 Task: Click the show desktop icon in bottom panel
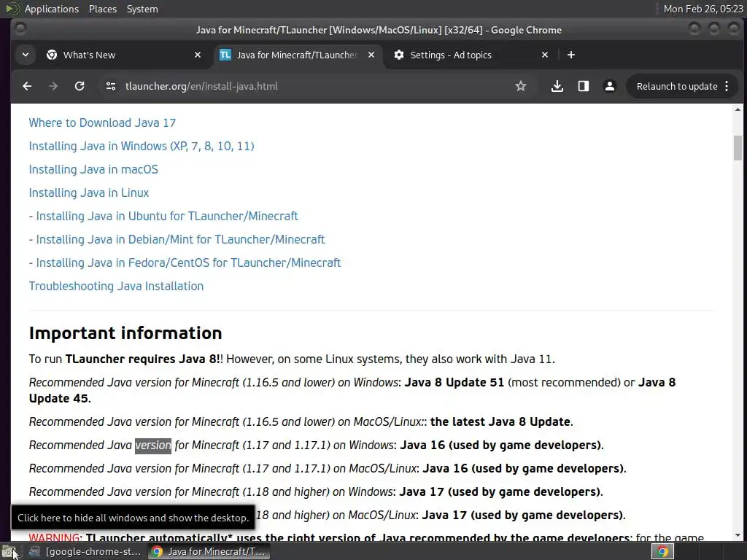pyautogui.click(x=9, y=552)
